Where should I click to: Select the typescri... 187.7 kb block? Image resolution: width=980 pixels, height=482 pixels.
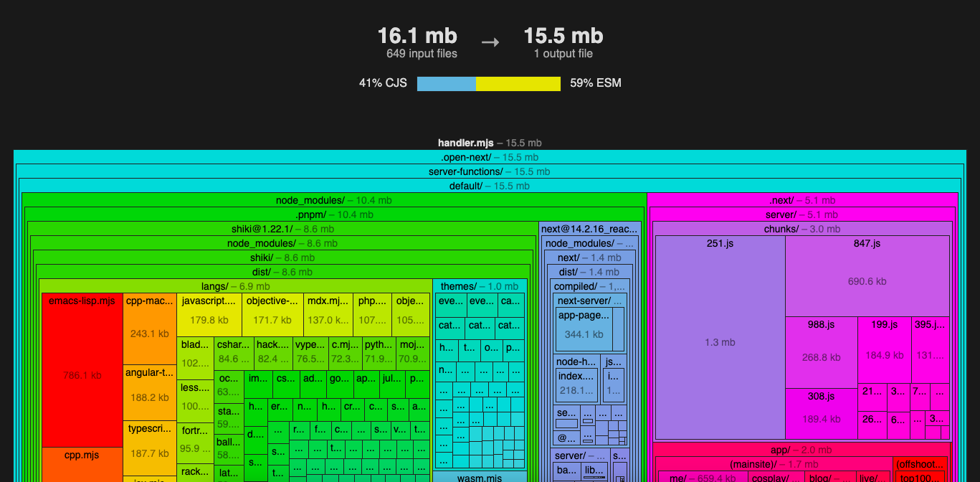click(x=149, y=448)
